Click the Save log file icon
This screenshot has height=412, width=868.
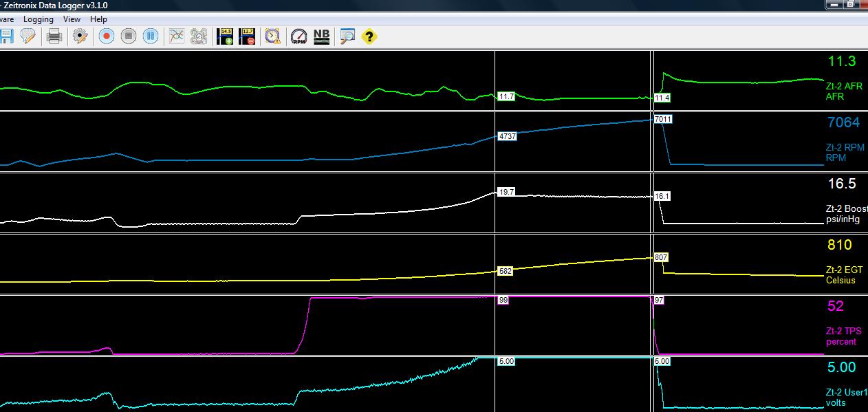click(7, 36)
